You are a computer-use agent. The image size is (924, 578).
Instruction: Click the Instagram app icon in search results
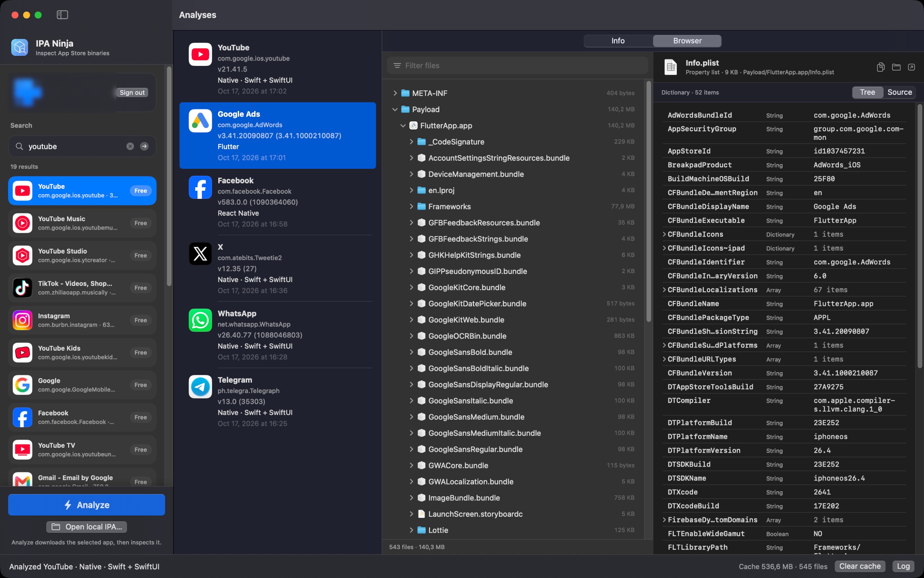tap(22, 320)
